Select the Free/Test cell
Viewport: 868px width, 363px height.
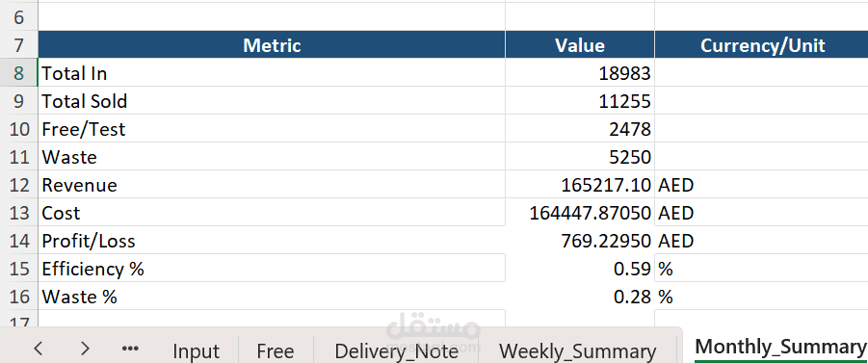point(272,129)
